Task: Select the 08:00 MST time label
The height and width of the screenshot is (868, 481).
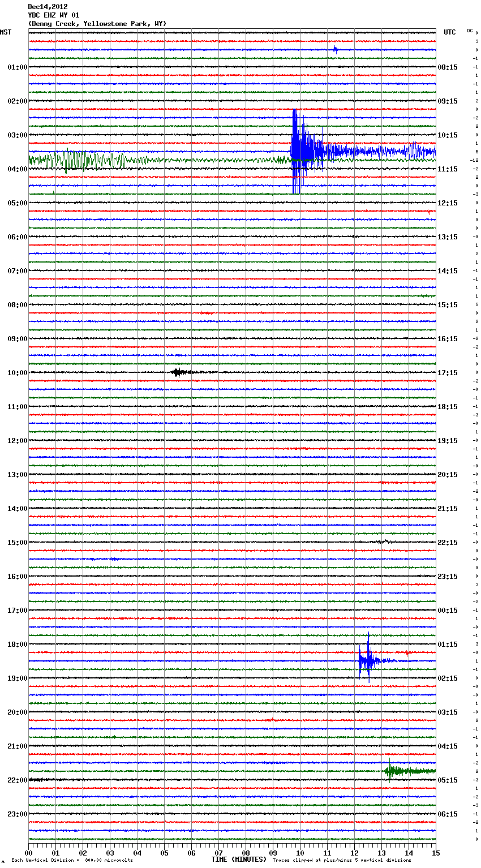Action: (x=18, y=305)
